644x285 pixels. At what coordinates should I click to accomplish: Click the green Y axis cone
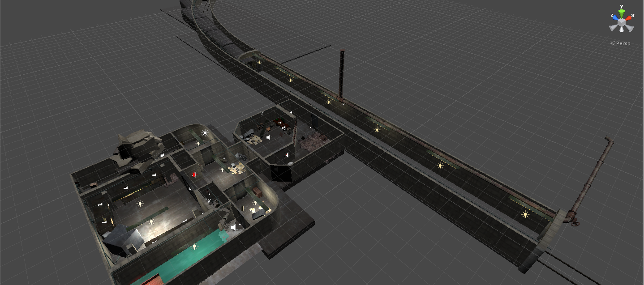tap(622, 12)
